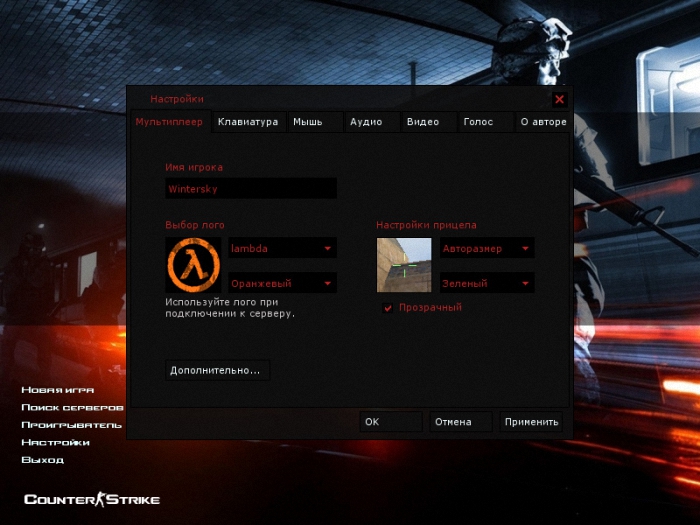This screenshot has width=700, height=525.
Task: Start Новая игра from the main menu
Action: point(58,390)
